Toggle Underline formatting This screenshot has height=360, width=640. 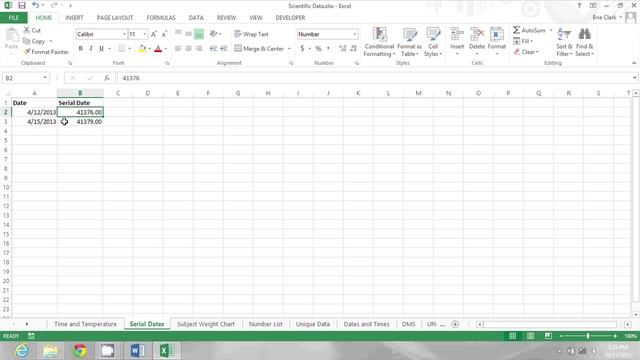coord(101,49)
